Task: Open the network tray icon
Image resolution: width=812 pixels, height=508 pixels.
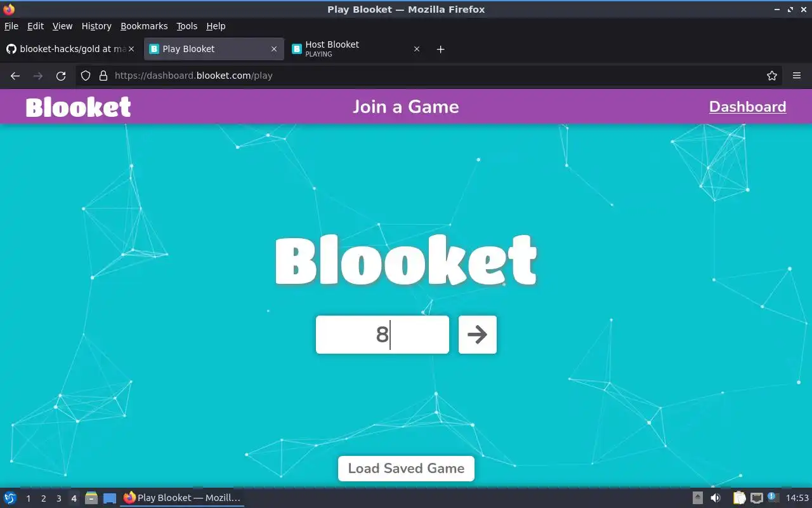Action: click(x=757, y=498)
